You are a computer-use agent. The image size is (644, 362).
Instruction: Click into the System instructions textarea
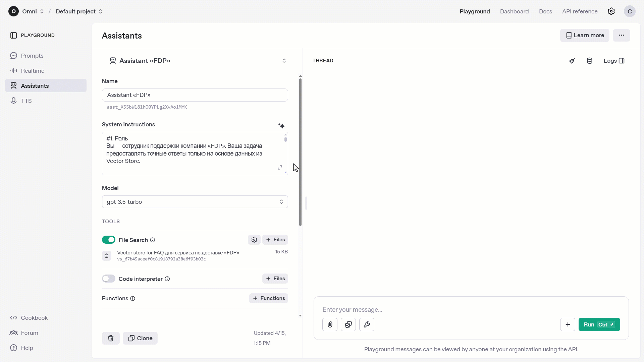pos(195,154)
